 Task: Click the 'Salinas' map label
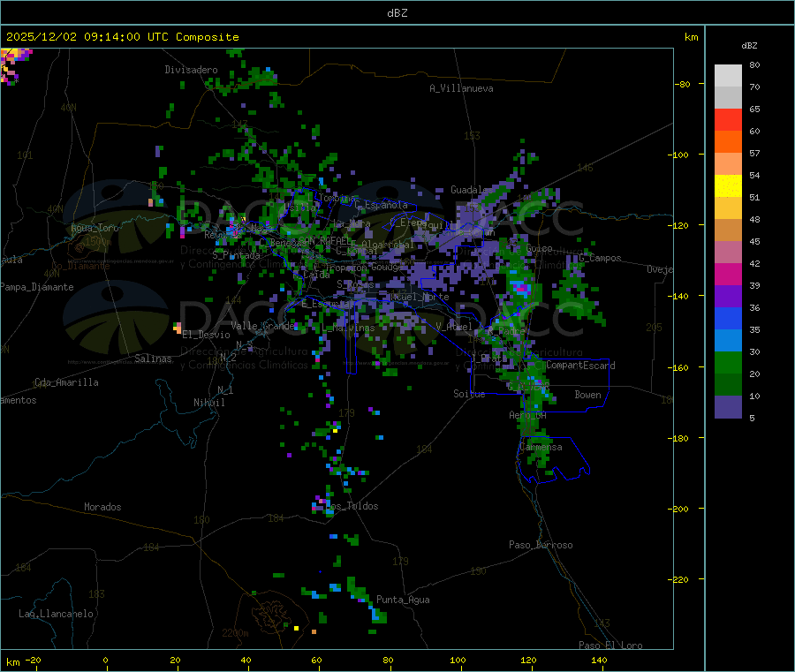click(153, 359)
